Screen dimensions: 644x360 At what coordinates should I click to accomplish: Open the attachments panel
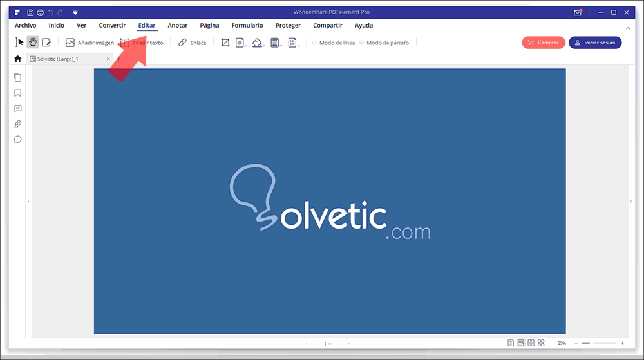tap(17, 124)
